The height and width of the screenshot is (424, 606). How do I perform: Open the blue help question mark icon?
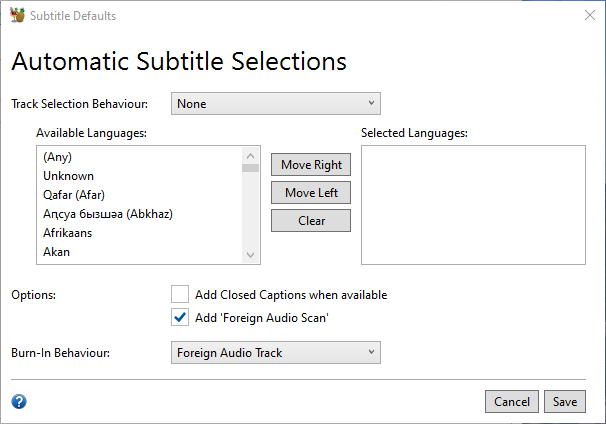point(19,402)
